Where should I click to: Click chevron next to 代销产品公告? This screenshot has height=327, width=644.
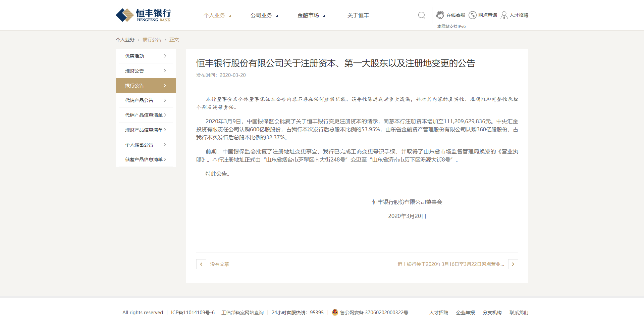tap(165, 100)
